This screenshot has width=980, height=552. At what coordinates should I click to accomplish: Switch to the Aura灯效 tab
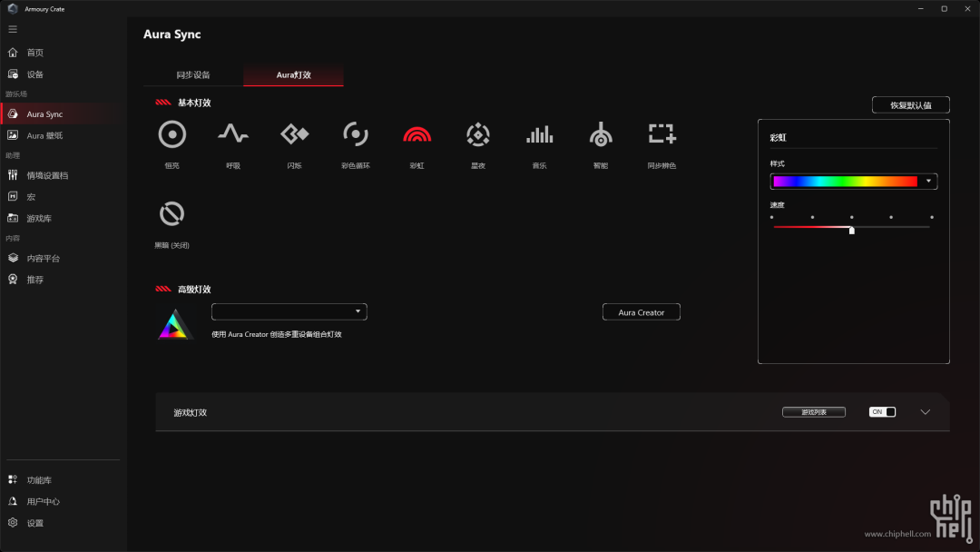coord(294,75)
